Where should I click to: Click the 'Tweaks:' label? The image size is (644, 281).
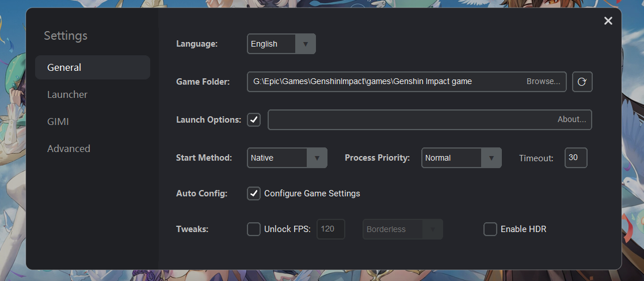pyautogui.click(x=192, y=229)
